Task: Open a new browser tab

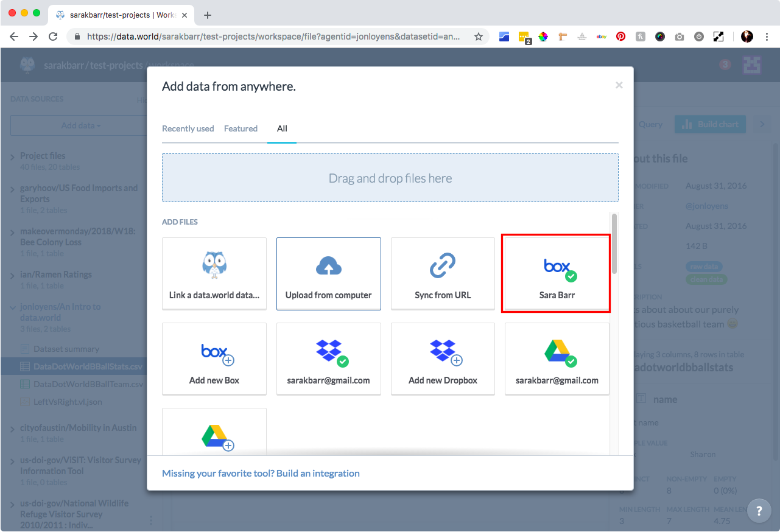Action: pos(208,15)
